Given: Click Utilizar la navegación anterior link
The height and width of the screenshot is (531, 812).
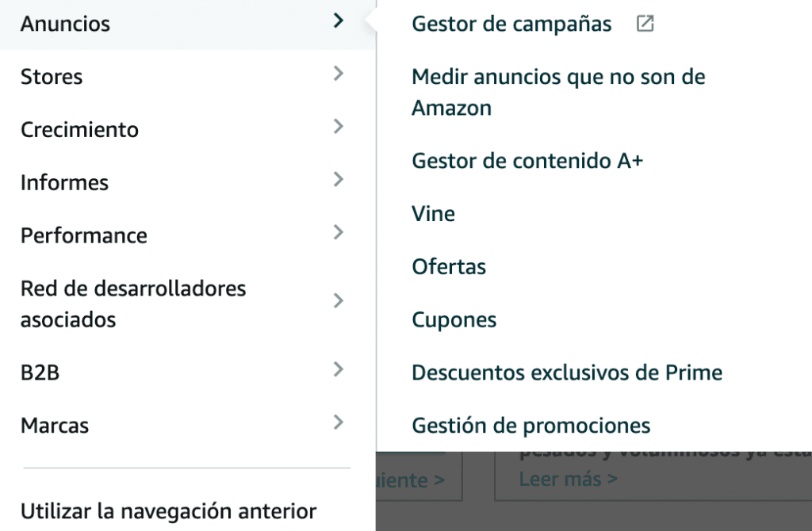Looking at the screenshot, I should 168,511.
